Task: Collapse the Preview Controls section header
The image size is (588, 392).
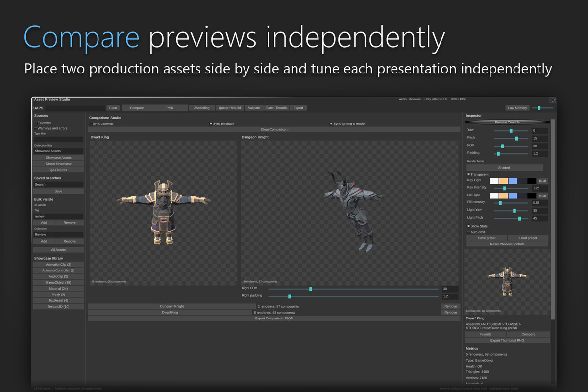Action: [x=507, y=122]
